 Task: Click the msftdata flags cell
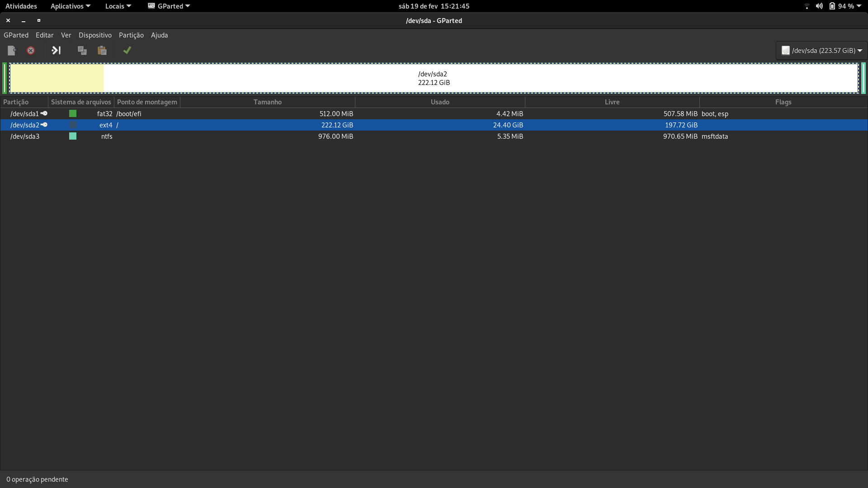pos(715,136)
